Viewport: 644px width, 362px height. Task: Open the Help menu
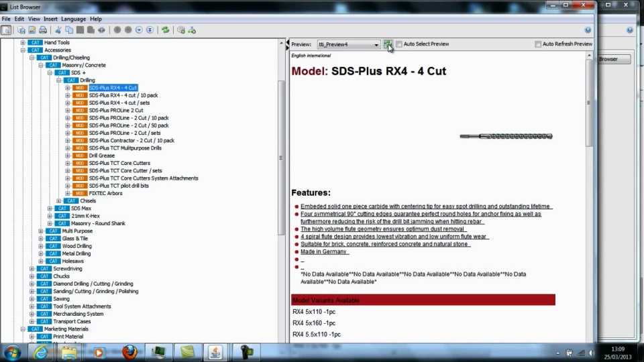(96, 19)
